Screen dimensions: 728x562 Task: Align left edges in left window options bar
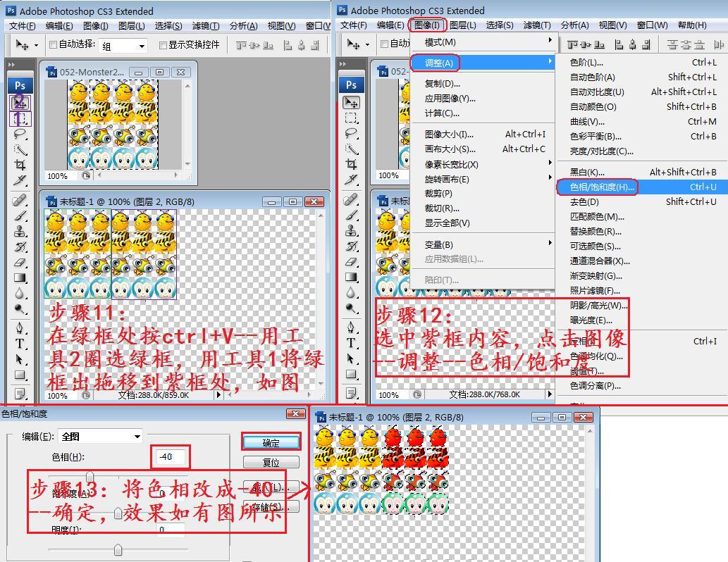click(x=288, y=45)
